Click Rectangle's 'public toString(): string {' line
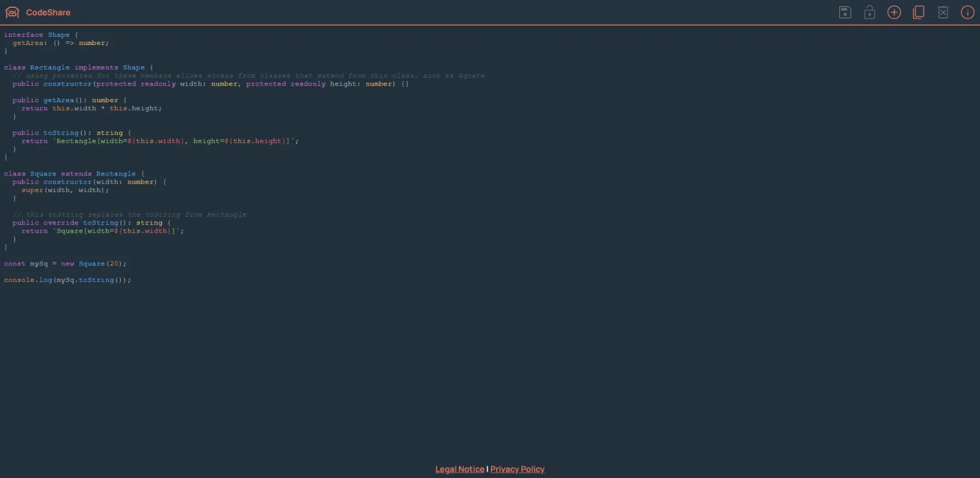980x478 pixels. (x=72, y=133)
